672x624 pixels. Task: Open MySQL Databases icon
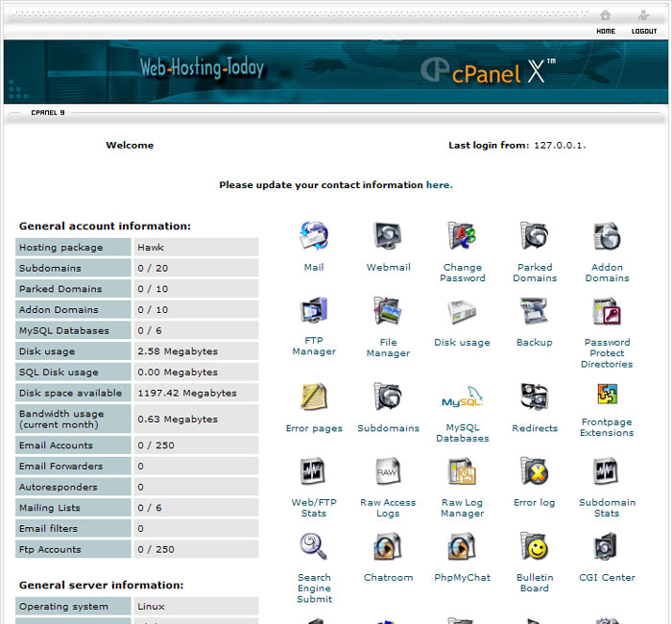(462, 397)
